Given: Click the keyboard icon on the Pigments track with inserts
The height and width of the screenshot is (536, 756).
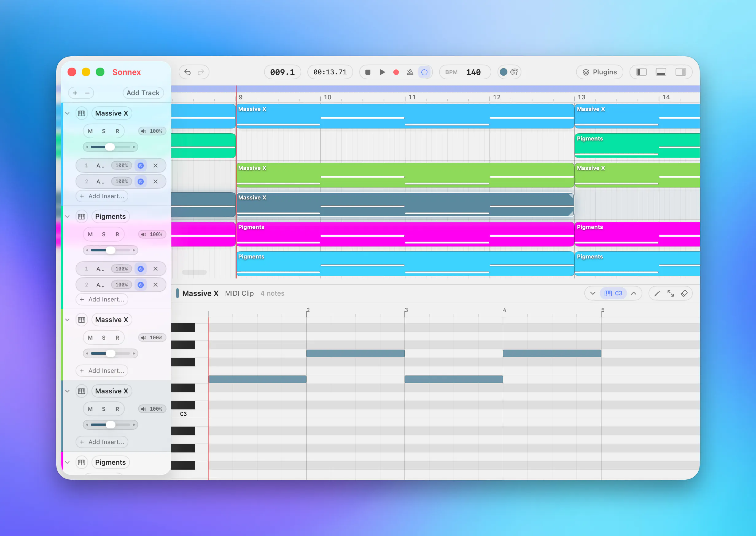Looking at the screenshot, I should (81, 217).
